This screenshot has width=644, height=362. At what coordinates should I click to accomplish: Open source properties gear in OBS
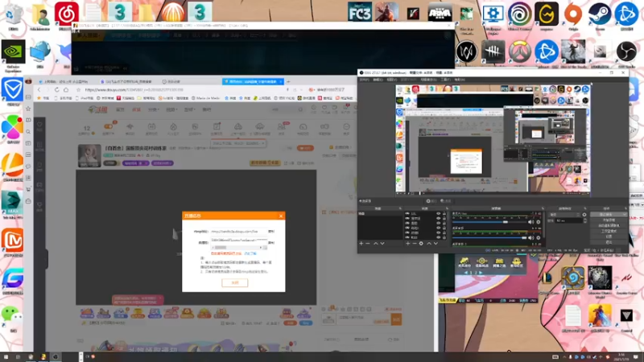(421, 244)
